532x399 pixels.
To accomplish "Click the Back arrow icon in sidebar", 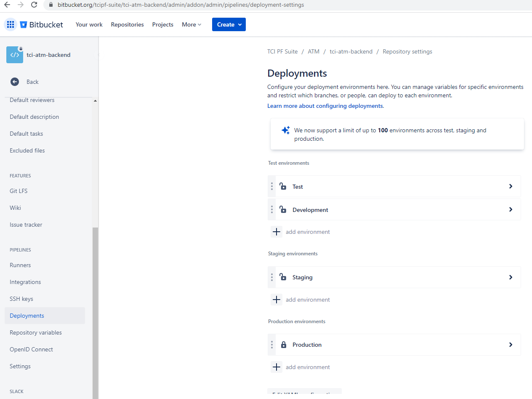I will pyautogui.click(x=15, y=82).
